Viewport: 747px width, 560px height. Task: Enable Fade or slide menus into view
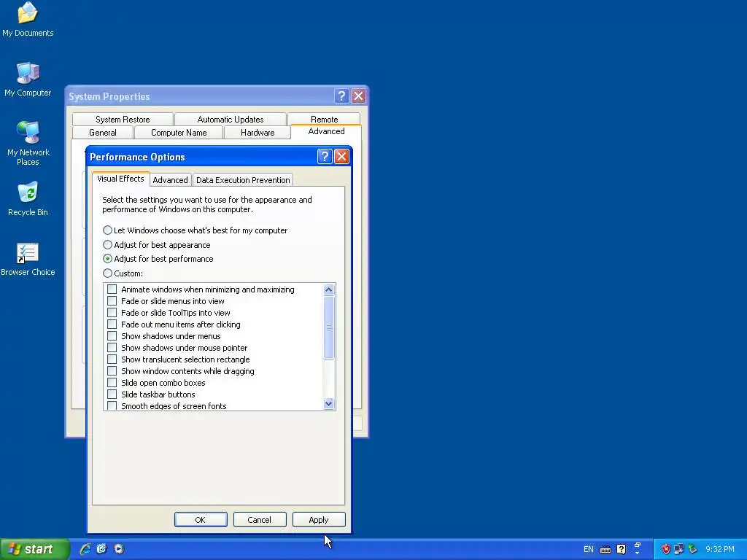(112, 301)
